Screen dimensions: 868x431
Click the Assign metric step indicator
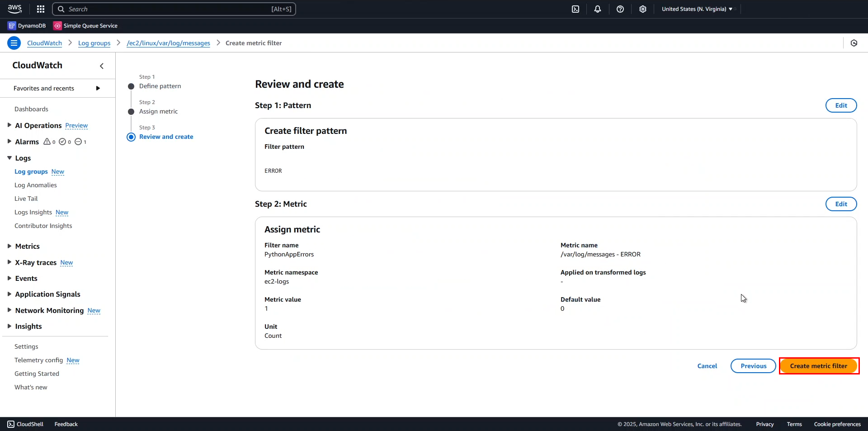131,111
